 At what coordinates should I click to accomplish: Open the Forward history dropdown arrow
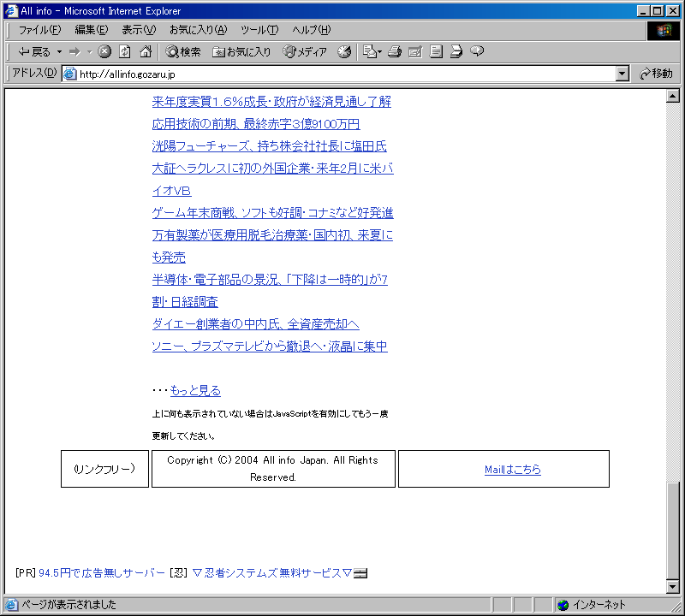click(x=90, y=52)
